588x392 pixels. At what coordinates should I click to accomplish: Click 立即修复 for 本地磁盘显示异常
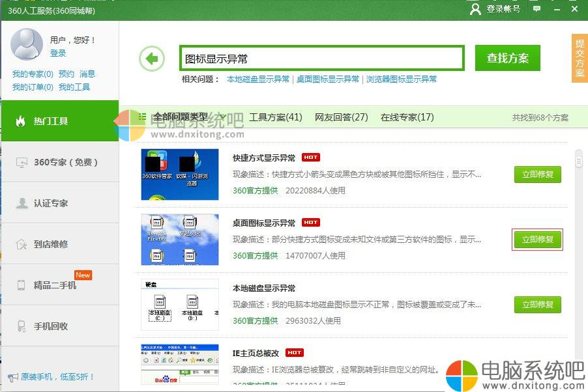point(537,305)
